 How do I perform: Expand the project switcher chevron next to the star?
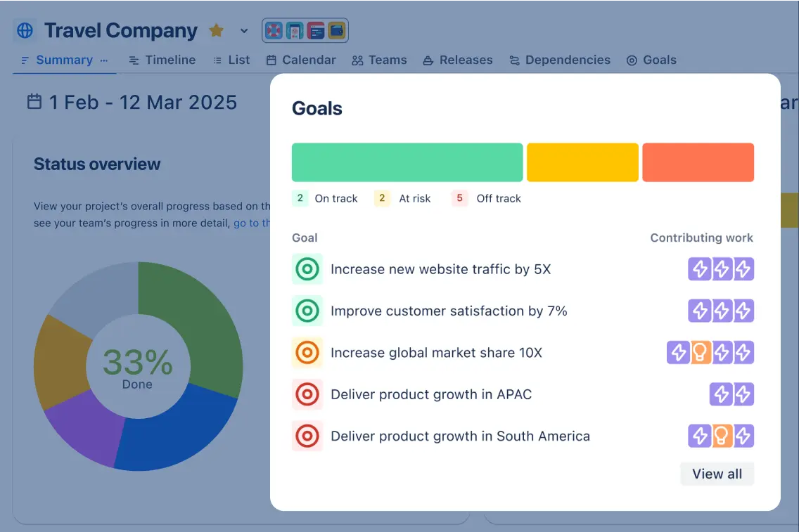pos(243,30)
